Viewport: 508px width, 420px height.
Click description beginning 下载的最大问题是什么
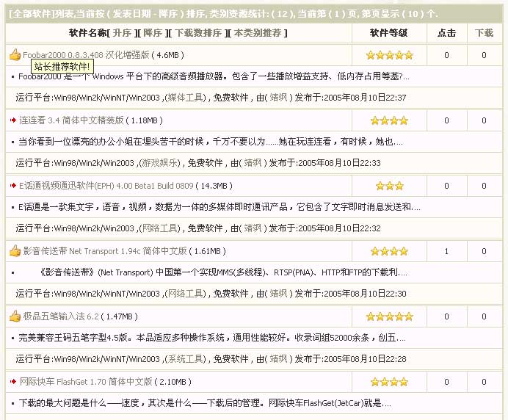205,403
